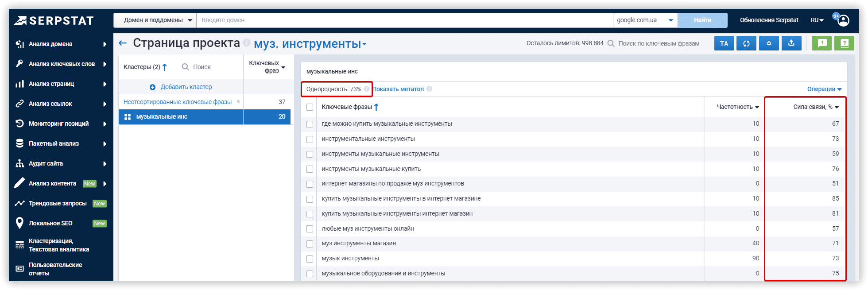Open the Операции dropdown
The height and width of the screenshot is (290, 868).
coord(824,89)
